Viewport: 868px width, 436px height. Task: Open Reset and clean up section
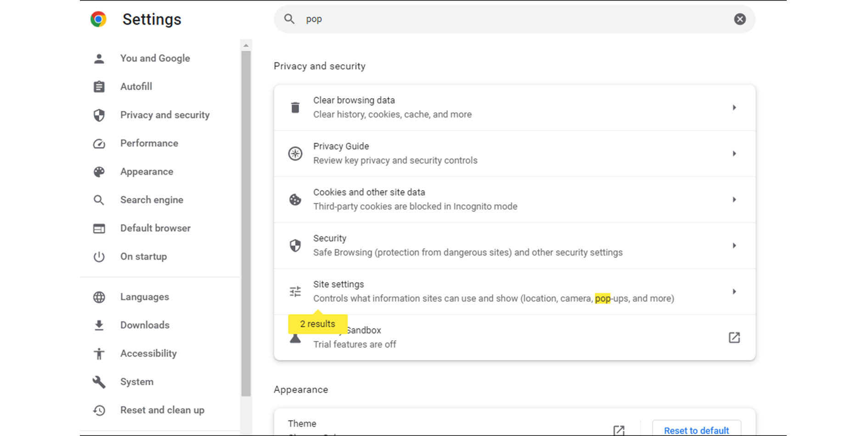[162, 410]
